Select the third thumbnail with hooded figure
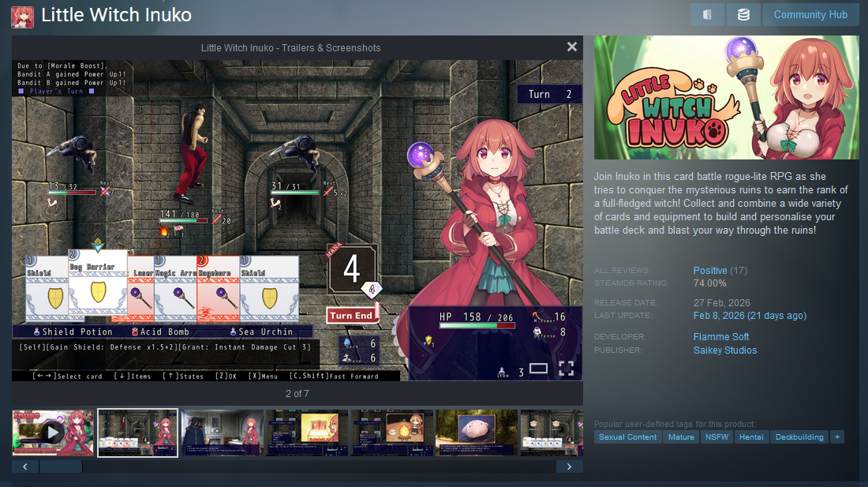 click(x=223, y=433)
